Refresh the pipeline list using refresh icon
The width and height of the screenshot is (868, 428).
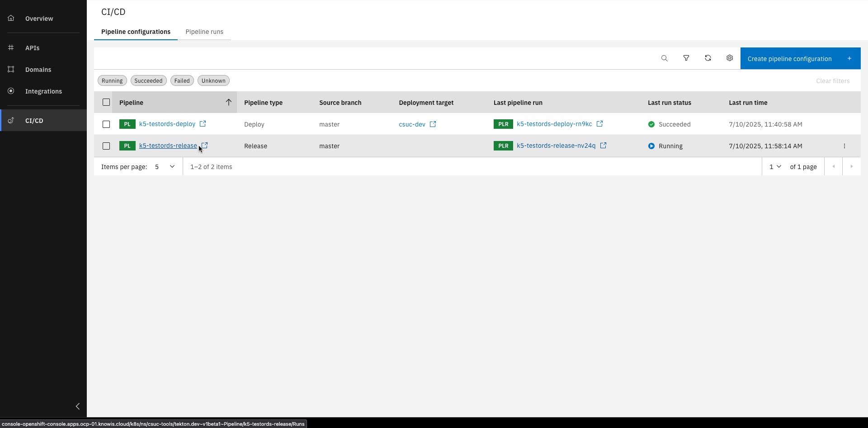(708, 58)
